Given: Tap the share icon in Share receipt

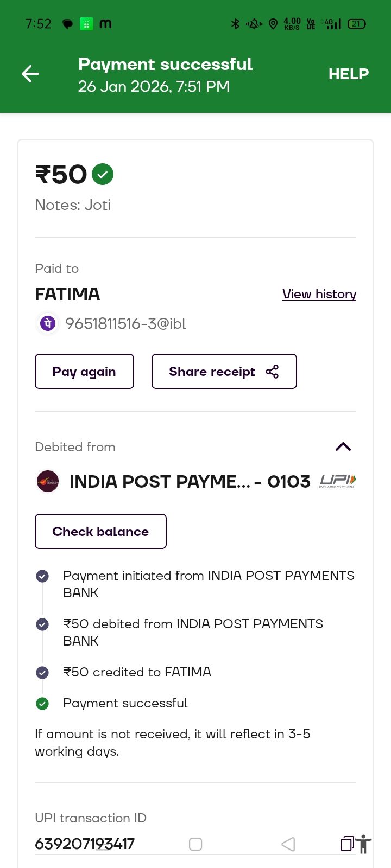Looking at the screenshot, I should click(x=272, y=372).
